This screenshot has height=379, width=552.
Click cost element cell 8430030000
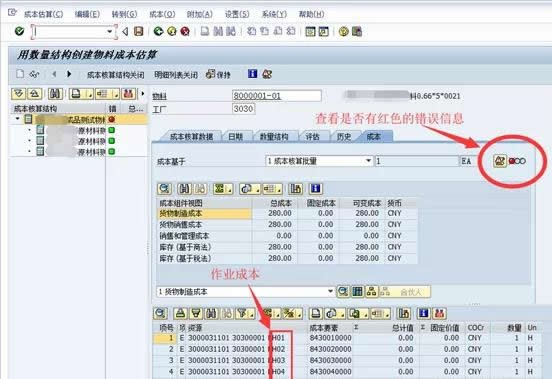(x=330, y=360)
